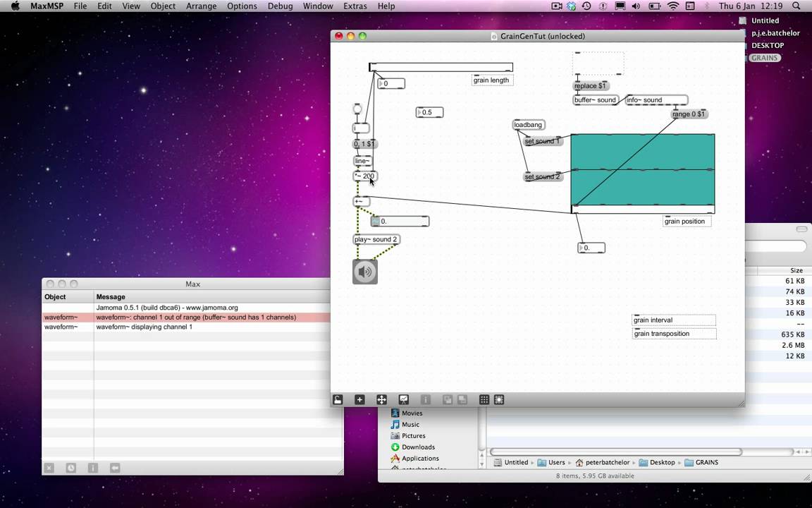
Task: Click the display monitor icon in menu bar
Action: tap(620, 6)
